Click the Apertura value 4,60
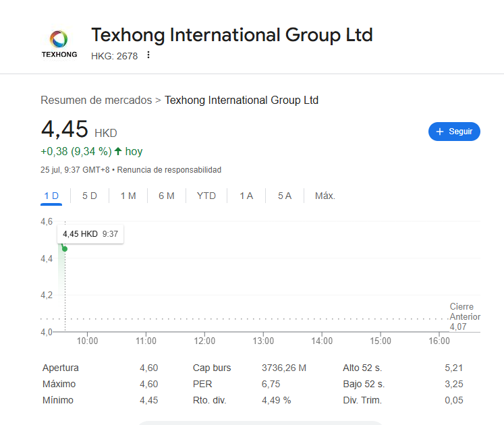Image resolution: width=504 pixels, height=425 pixels. coord(149,368)
